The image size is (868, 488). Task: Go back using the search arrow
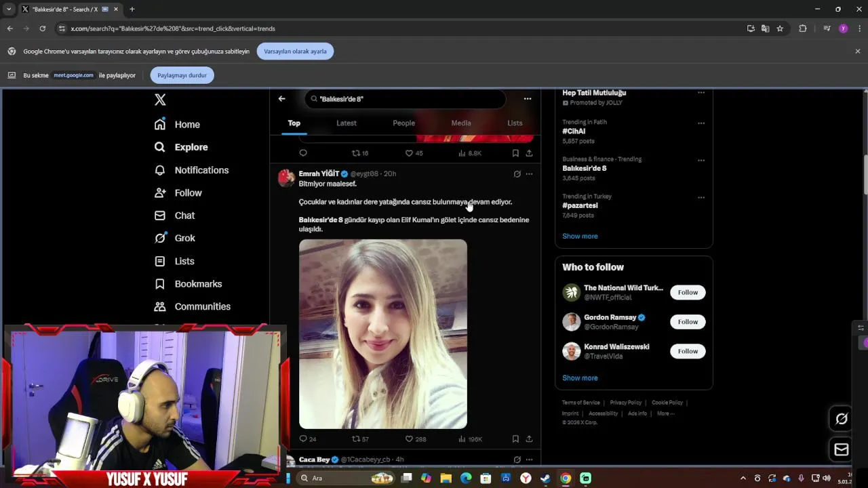click(281, 99)
